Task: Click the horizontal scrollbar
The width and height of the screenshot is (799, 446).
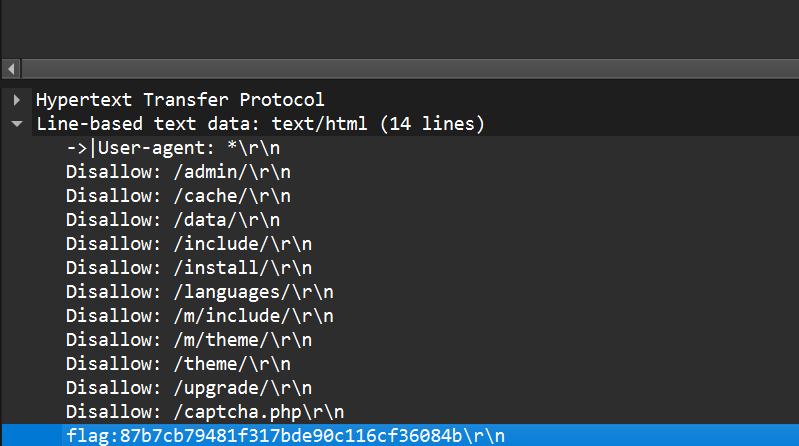Action: pos(400,68)
